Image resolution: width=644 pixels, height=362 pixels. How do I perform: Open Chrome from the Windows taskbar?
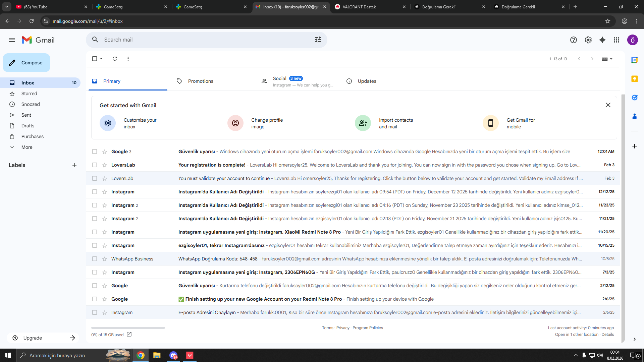click(x=141, y=355)
